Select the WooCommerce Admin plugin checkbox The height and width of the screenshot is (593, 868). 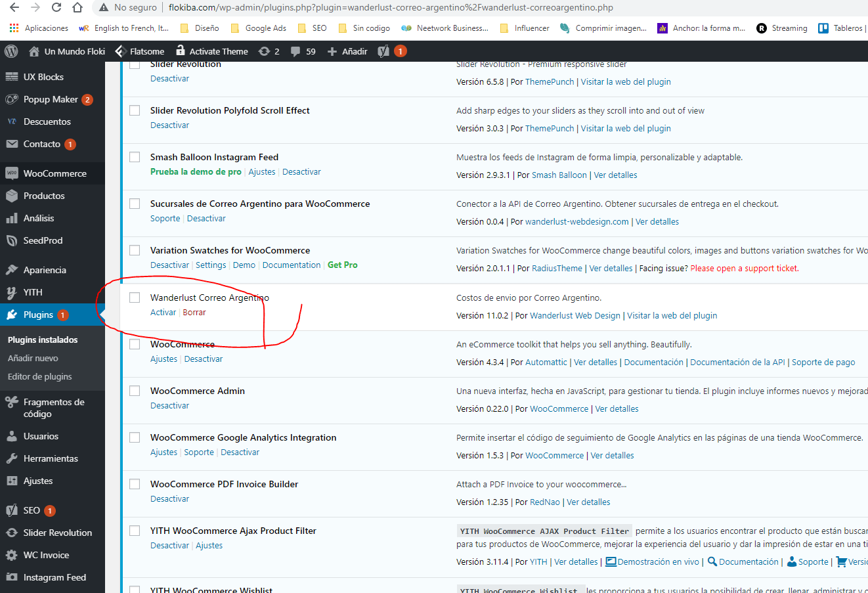(x=135, y=391)
